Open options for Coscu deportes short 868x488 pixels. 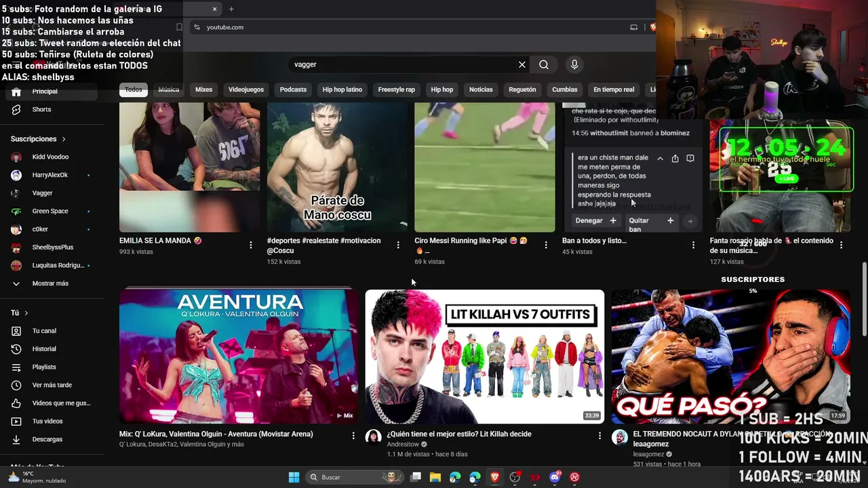click(x=398, y=245)
